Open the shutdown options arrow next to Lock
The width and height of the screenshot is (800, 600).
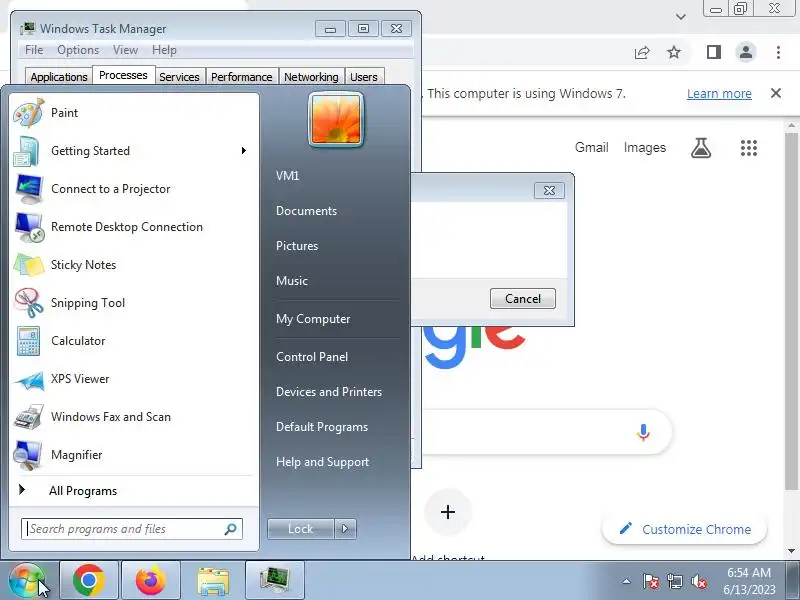[x=345, y=529]
